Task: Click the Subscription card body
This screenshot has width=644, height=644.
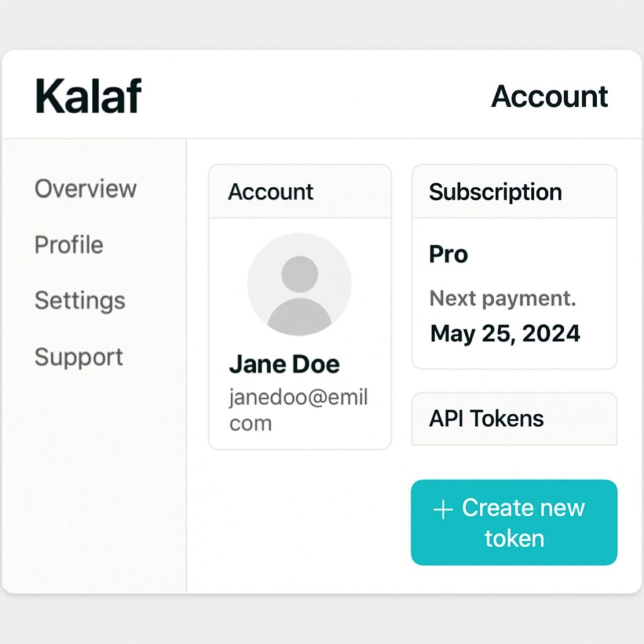Action: click(514, 293)
